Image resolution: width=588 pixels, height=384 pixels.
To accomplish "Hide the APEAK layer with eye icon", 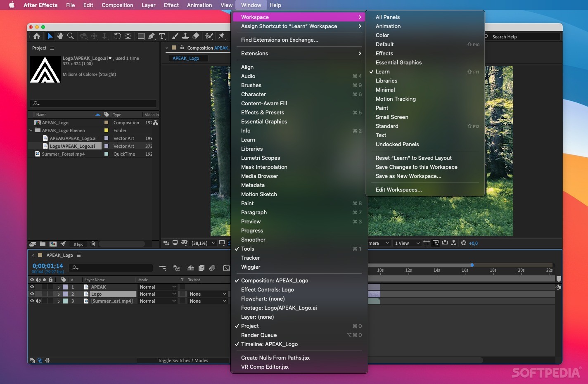I will point(32,287).
